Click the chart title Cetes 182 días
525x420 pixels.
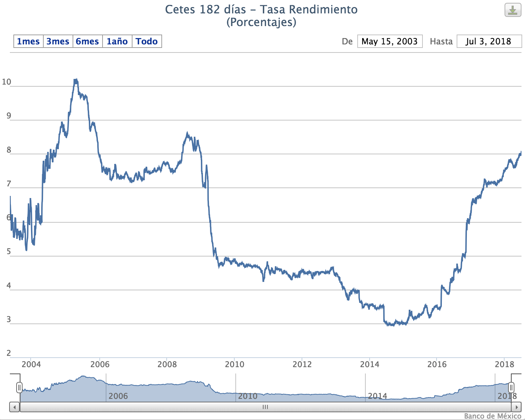261,9
